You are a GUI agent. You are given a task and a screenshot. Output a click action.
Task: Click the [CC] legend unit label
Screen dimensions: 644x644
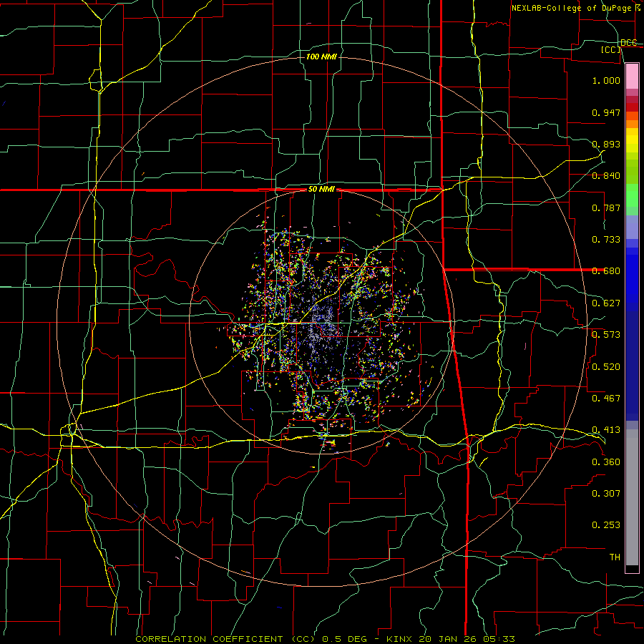click(611, 49)
